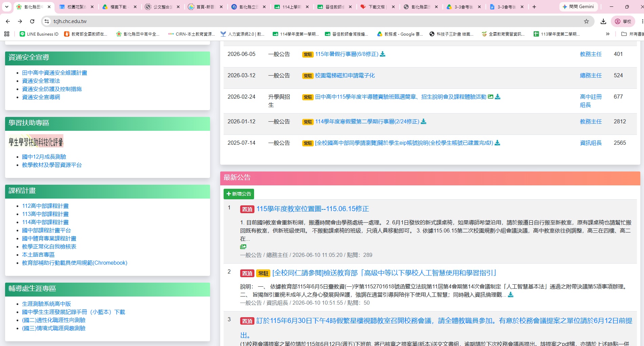Open 資通安全宣導網 link
This screenshot has height=346, width=644.
pos(41,97)
